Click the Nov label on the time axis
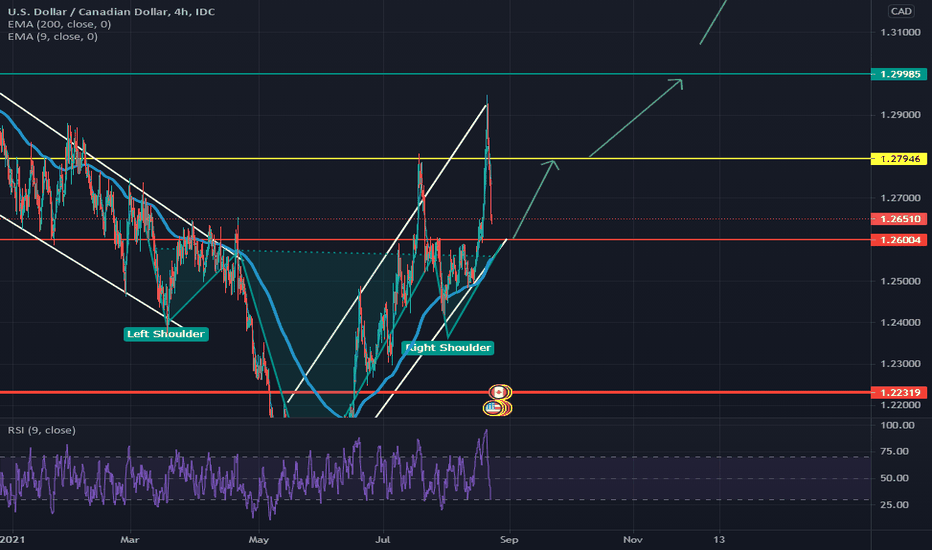Screen dimensions: 932x550 pos(632,539)
